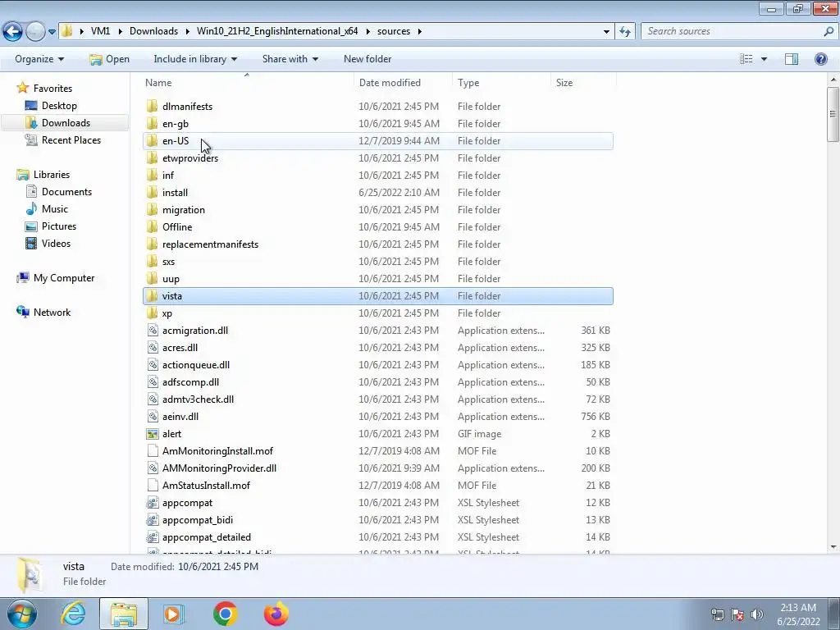
Task: Select the appcompat XSL stylesheet icon
Action: click(153, 503)
